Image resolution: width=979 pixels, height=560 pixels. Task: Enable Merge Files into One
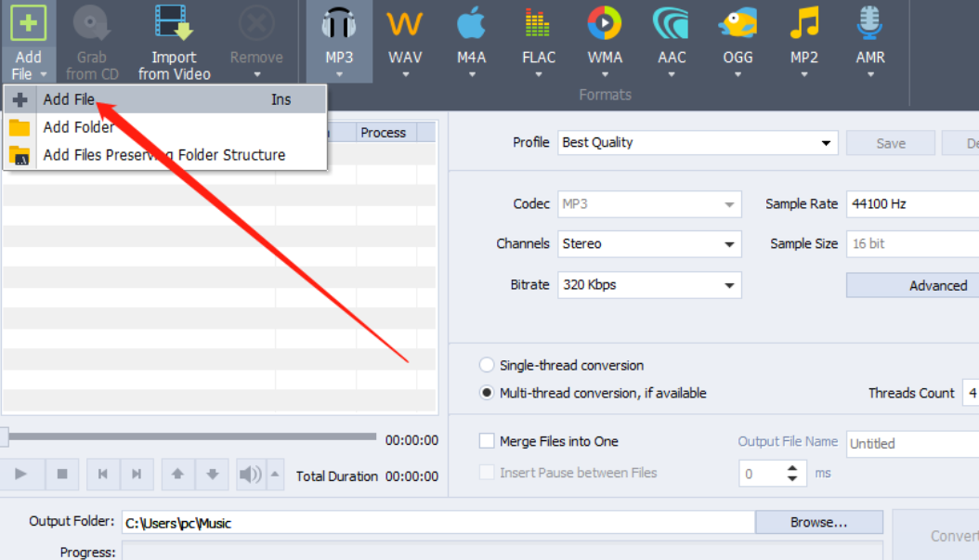tap(487, 441)
